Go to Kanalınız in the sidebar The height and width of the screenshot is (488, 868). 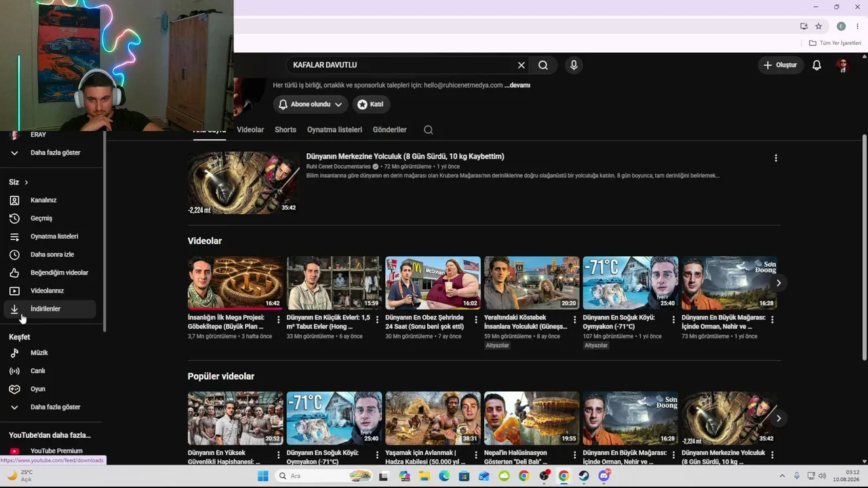pyautogui.click(x=49, y=200)
